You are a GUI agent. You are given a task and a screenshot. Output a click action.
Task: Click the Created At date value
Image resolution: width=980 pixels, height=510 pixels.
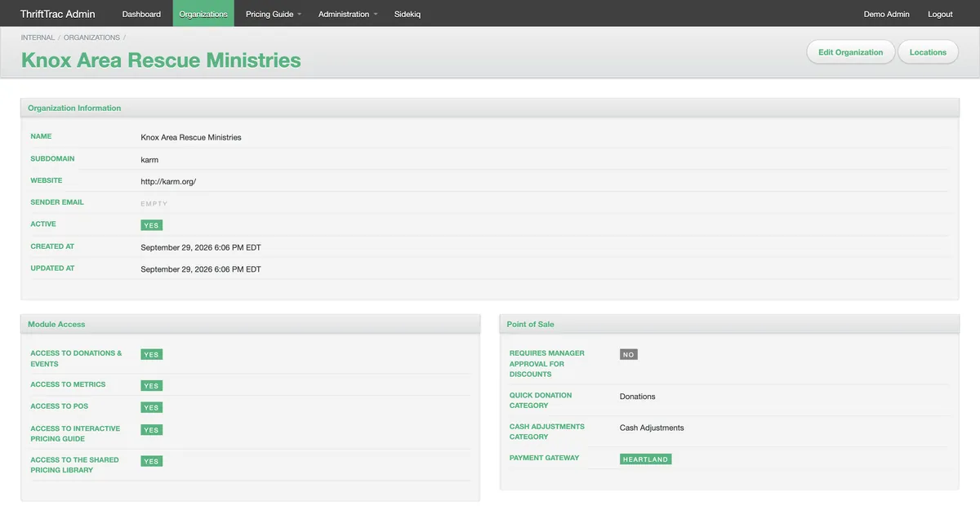(201, 247)
